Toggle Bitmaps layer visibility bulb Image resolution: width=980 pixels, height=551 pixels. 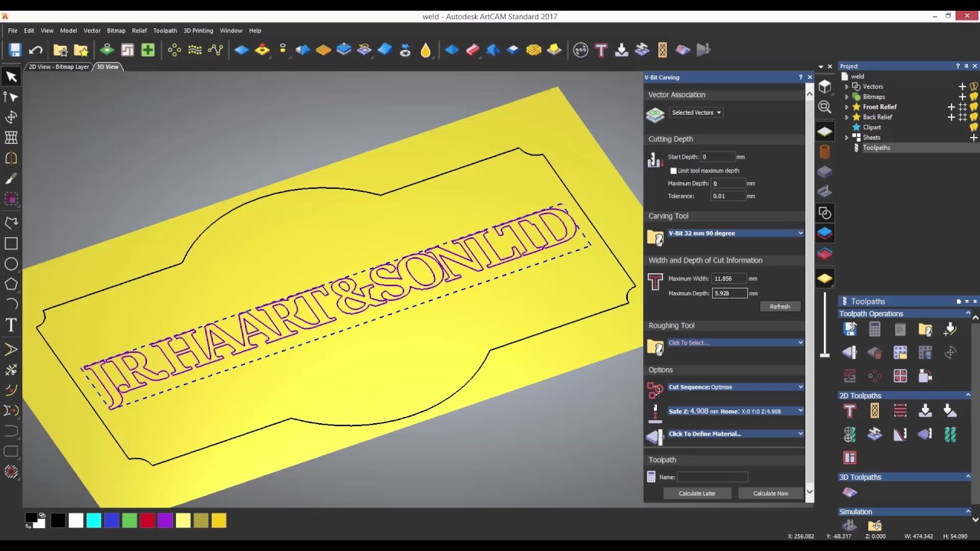[x=974, y=96]
